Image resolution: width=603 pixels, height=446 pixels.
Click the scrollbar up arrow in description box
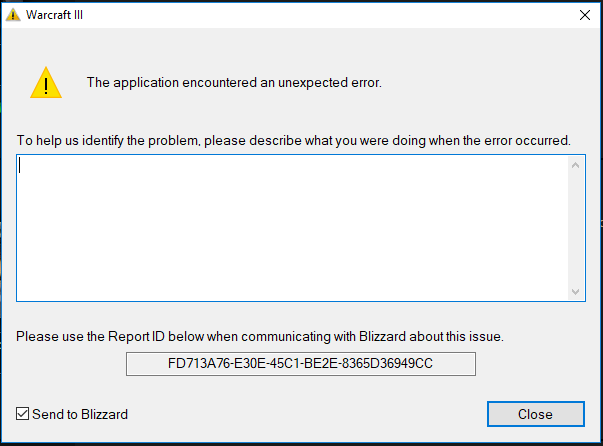[575, 165]
